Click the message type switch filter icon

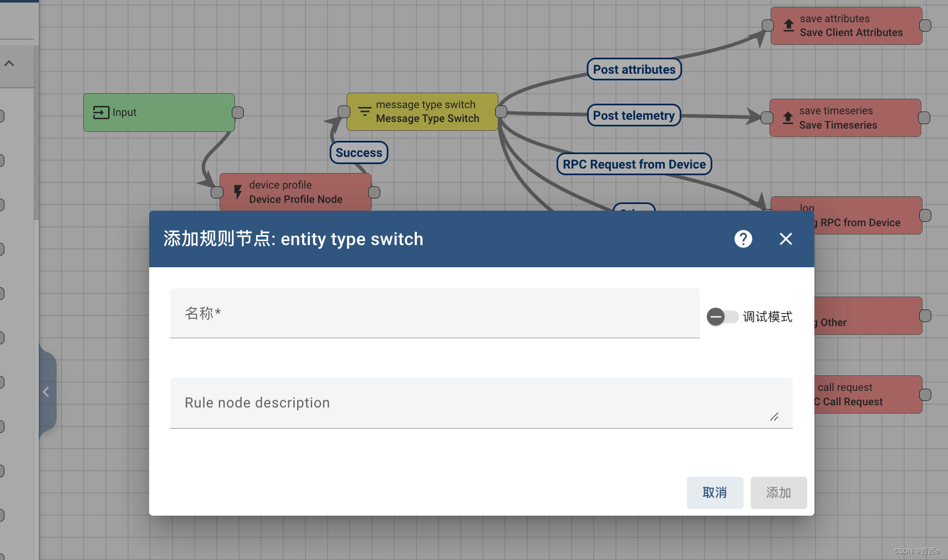(364, 111)
